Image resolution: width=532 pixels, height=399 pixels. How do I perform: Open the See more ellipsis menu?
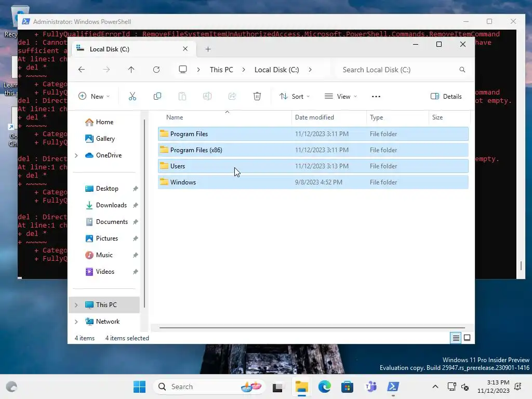click(x=376, y=97)
